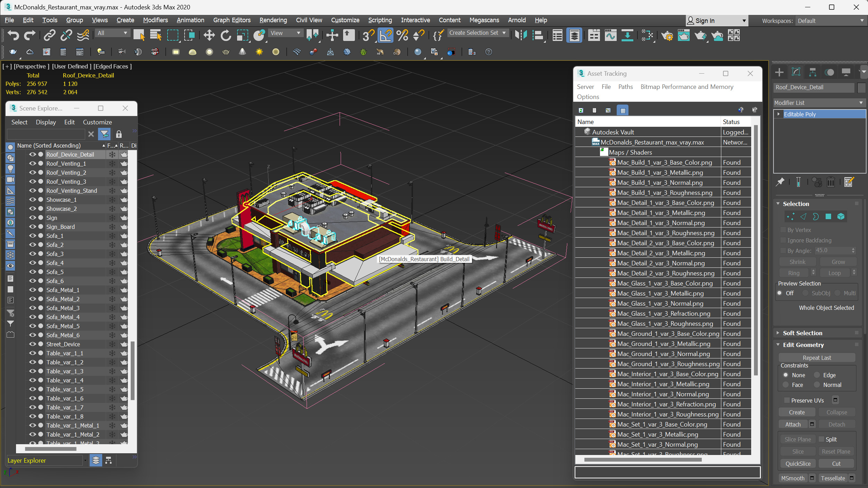Viewport: 868px width, 488px height.
Task: Click the Attach button
Action: click(x=793, y=424)
